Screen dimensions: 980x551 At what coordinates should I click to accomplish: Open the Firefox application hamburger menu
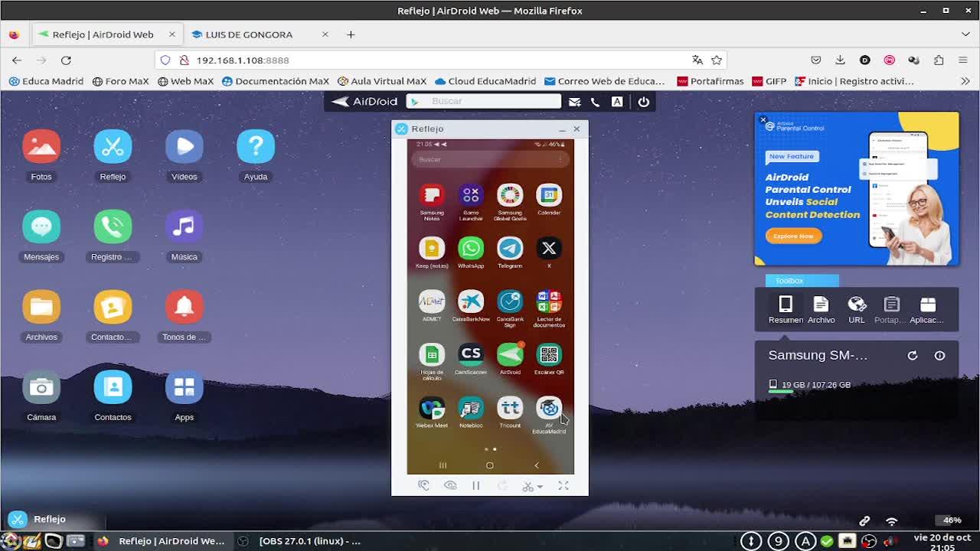(963, 60)
